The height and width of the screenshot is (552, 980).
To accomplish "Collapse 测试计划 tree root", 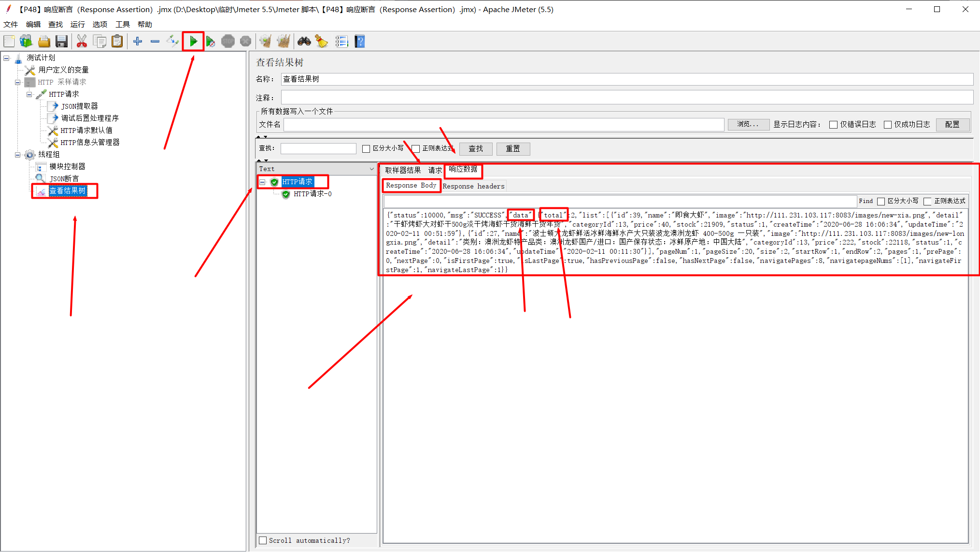I will tap(6, 58).
